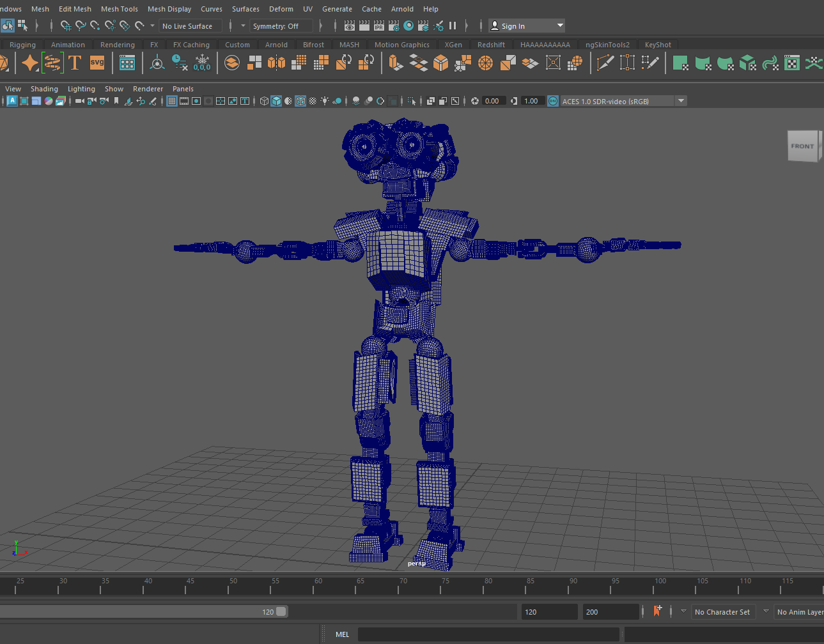
Task: Click the Mirror geometry shelf icon
Action: coord(276,63)
